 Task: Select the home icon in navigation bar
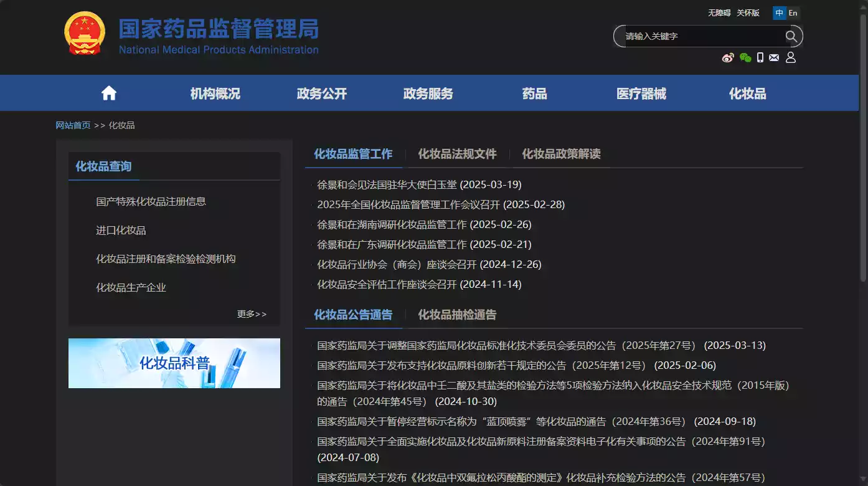108,92
